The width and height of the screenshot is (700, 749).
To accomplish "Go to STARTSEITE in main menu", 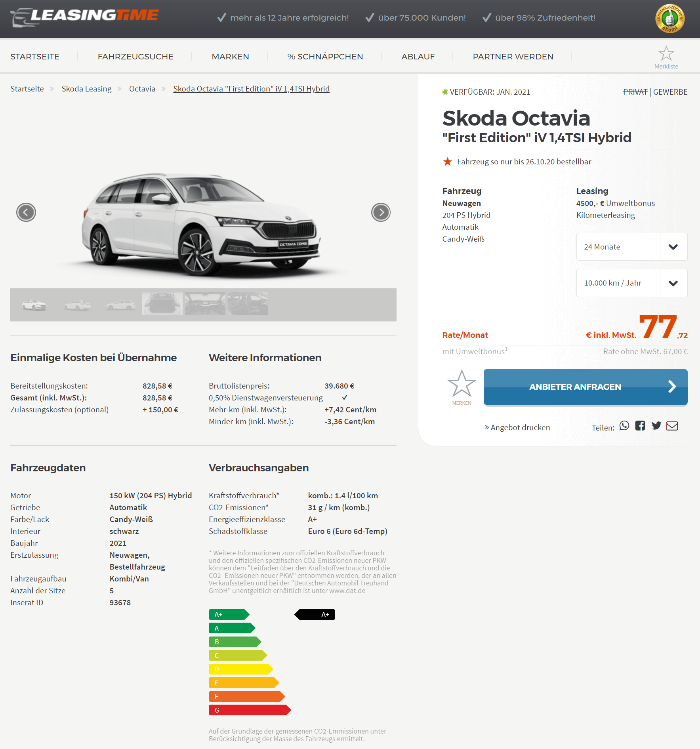I will pyautogui.click(x=35, y=57).
